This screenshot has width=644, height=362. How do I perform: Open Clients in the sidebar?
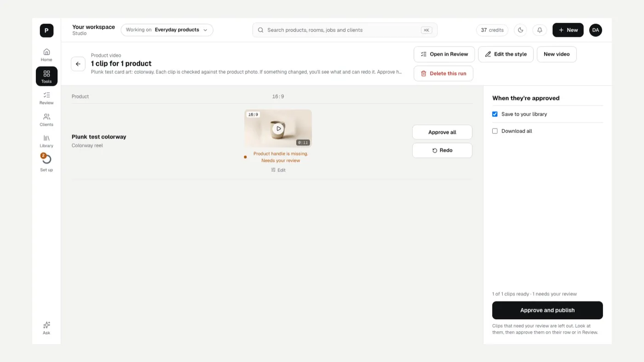46,120
